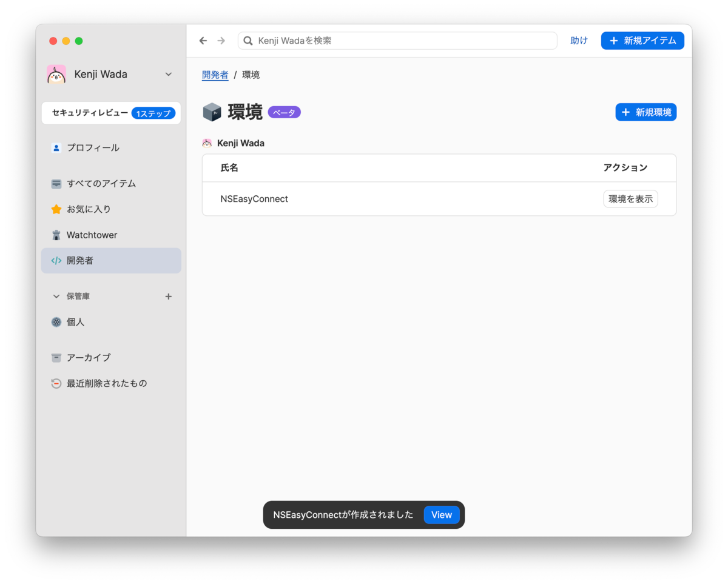728x584 pixels.
Task: Click the 個人 vault icon
Action: tap(56, 322)
